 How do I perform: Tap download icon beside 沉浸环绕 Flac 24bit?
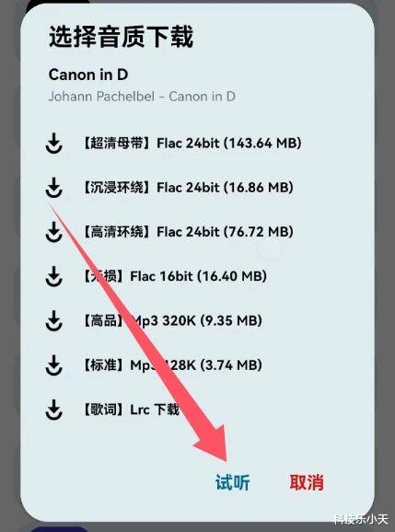tap(53, 187)
